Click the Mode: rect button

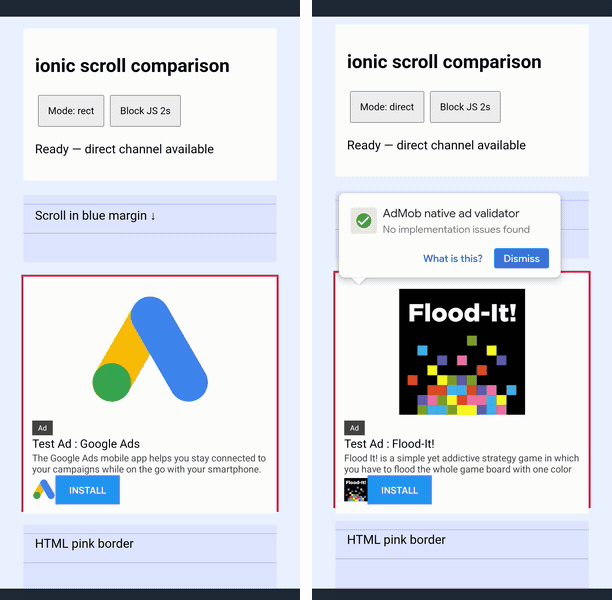pos(71,111)
